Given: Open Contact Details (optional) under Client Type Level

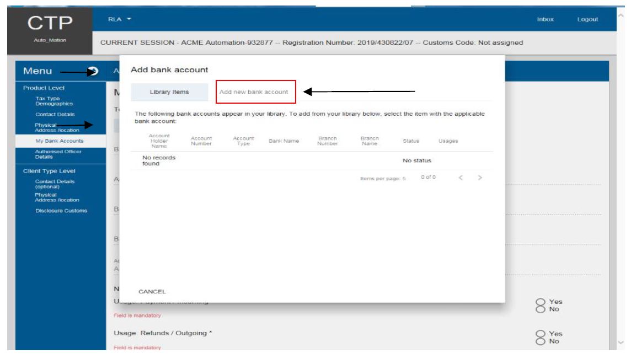Looking at the screenshot, I should tap(55, 184).
